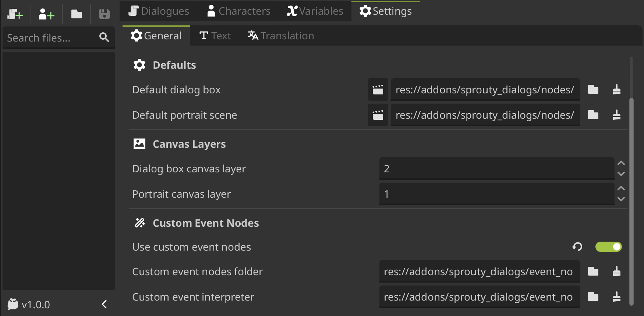This screenshot has height=316, width=644.
Task: Create a new dialogue file
Action: coord(15,14)
